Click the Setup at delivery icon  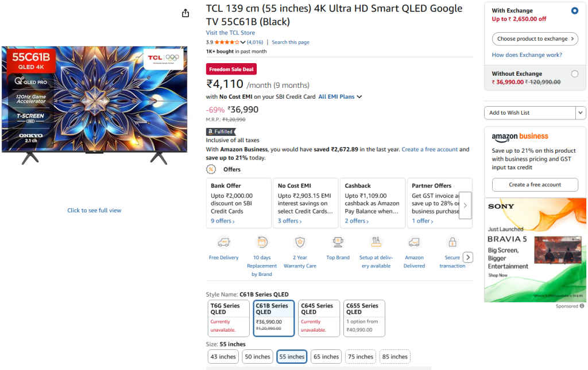[x=376, y=242]
